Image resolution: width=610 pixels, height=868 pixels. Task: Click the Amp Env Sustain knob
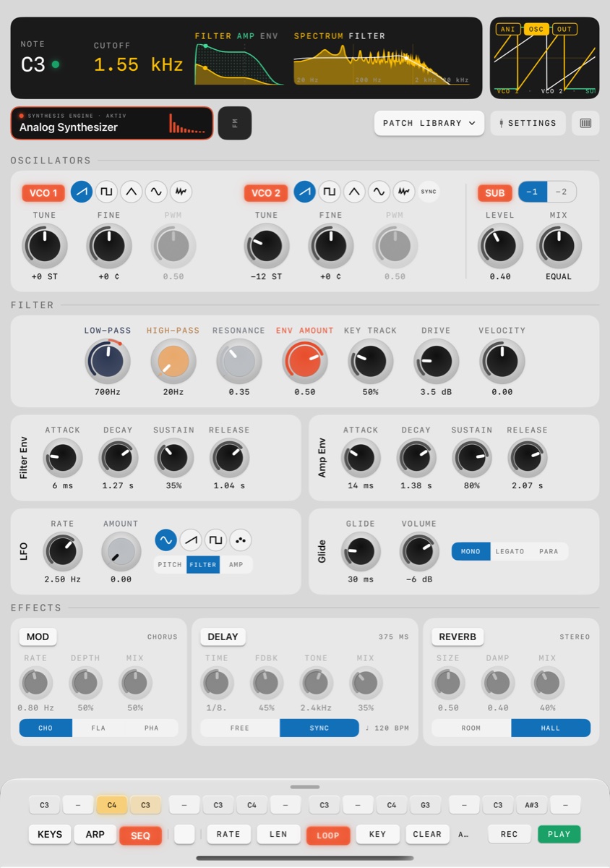[x=472, y=458]
